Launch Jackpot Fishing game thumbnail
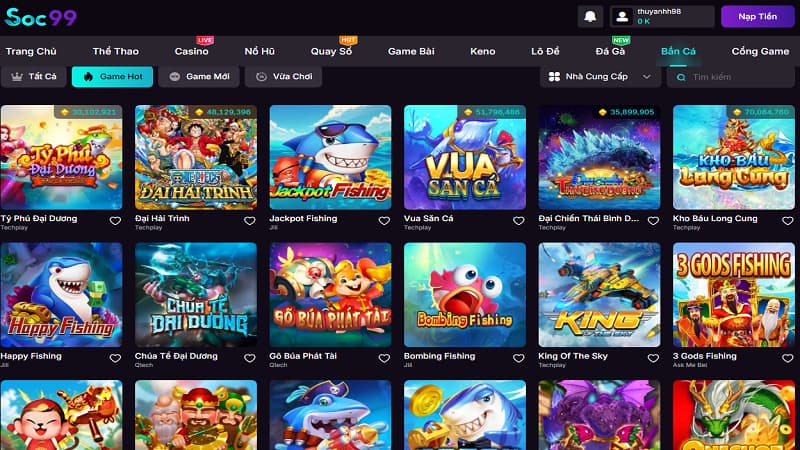Image resolution: width=800 pixels, height=450 pixels. coord(331,157)
